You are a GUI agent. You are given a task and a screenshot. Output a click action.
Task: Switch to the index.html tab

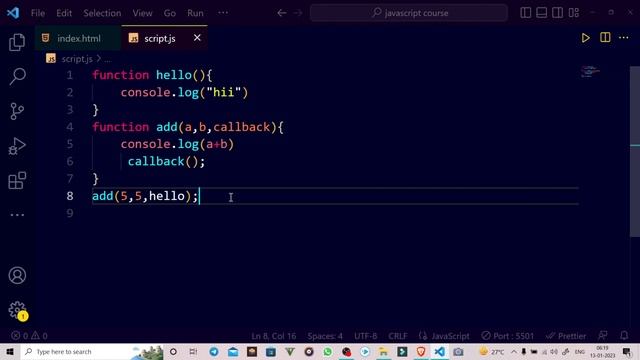click(78, 38)
